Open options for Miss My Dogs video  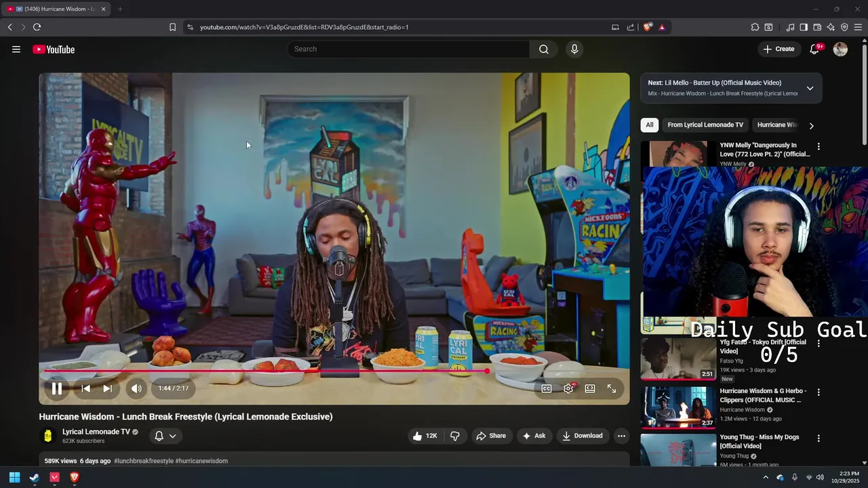coord(818,439)
